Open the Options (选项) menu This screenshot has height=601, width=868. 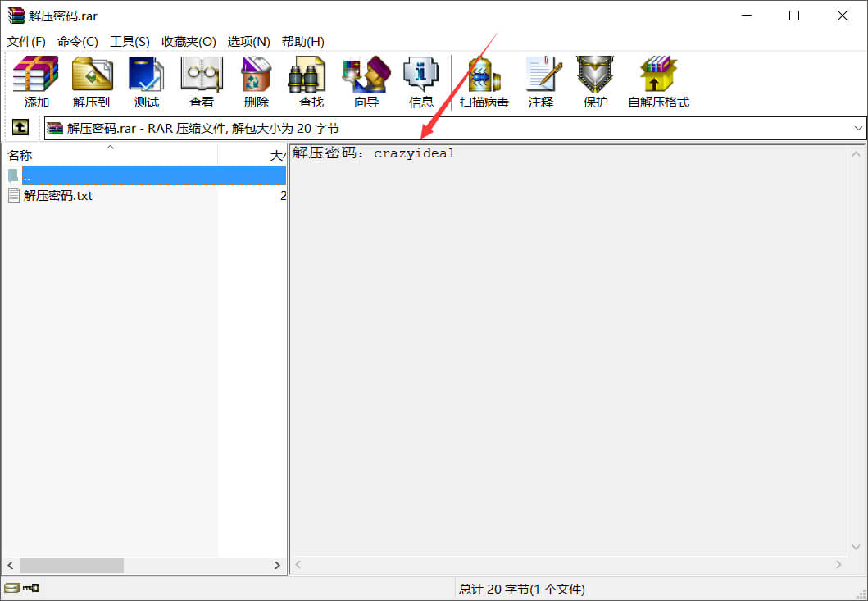248,42
